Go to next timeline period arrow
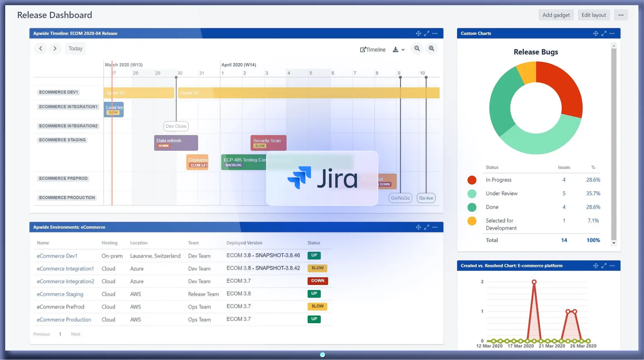This screenshot has width=644, height=360. click(x=55, y=48)
